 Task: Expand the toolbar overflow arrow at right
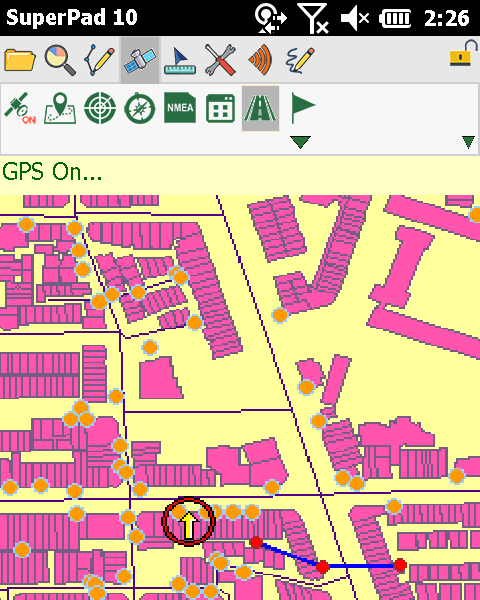[469, 142]
